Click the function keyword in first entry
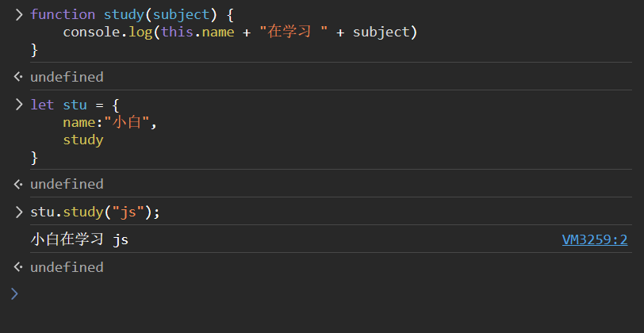The width and height of the screenshot is (644, 333). coord(63,14)
